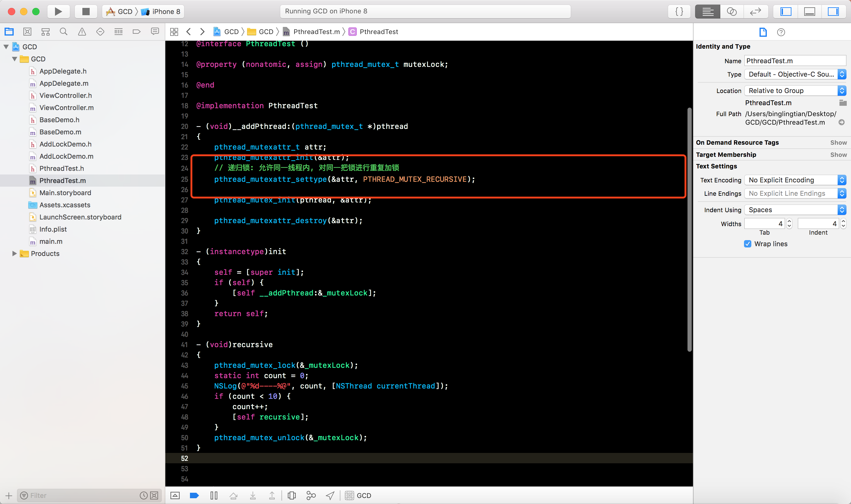Open the Find navigator
This screenshot has height=504, width=851.
pos(64,32)
